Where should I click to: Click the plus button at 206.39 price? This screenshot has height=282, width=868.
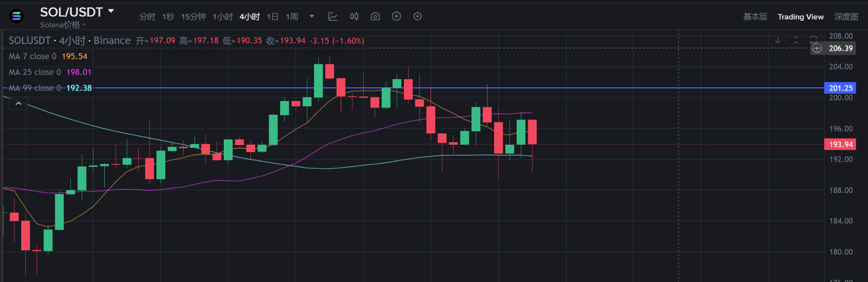pos(817,48)
